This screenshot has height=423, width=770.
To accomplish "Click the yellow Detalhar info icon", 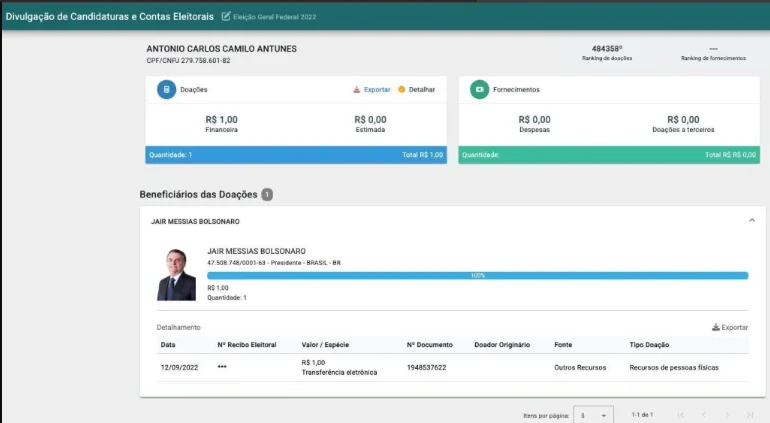I will click(x=402, y=89).
